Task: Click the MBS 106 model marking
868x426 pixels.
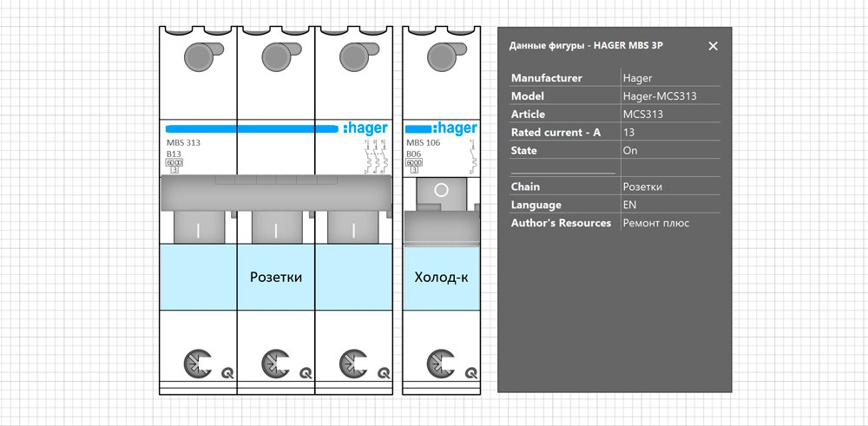Action: 422,143
